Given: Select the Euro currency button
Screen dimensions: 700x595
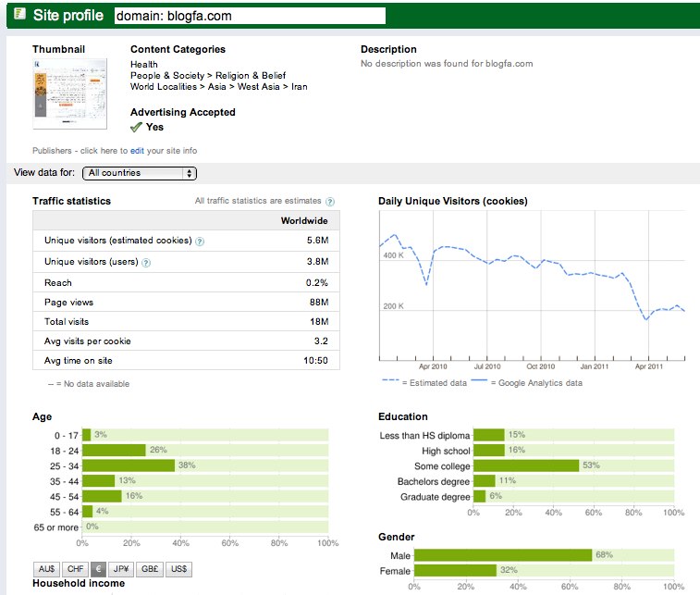Looking at the screenshot, I should click(98, 569).
